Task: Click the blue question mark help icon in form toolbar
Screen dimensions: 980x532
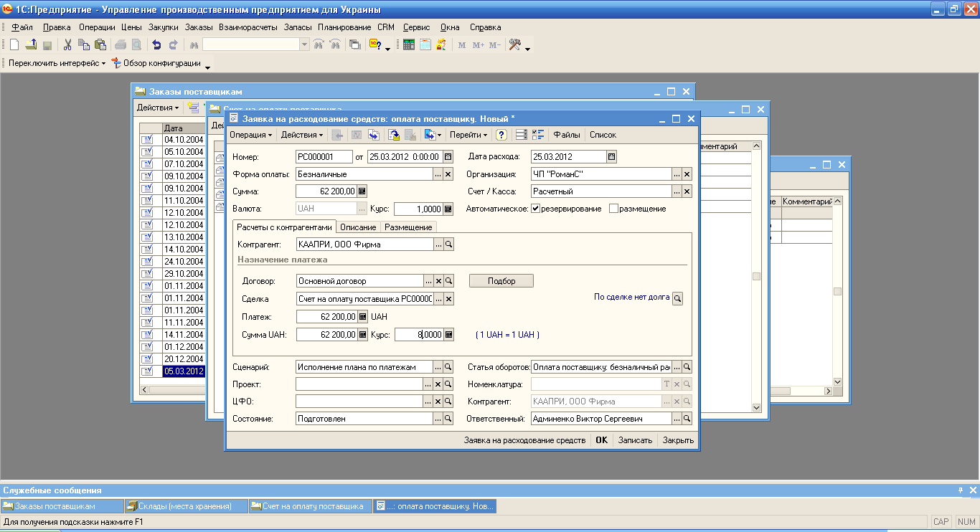Action: tap(501, 135)
